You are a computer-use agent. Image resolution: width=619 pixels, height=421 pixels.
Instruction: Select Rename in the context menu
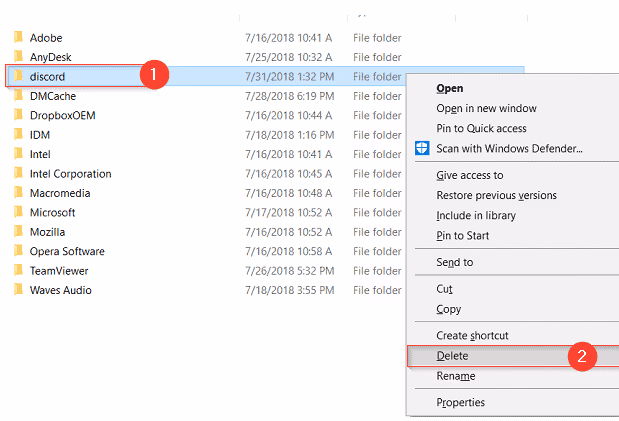(456, 376)
